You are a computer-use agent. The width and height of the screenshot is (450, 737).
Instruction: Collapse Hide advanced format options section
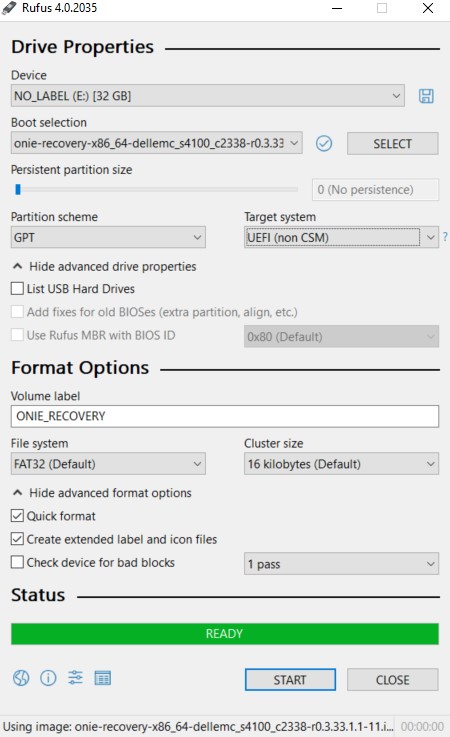click(x=102, y=493)
